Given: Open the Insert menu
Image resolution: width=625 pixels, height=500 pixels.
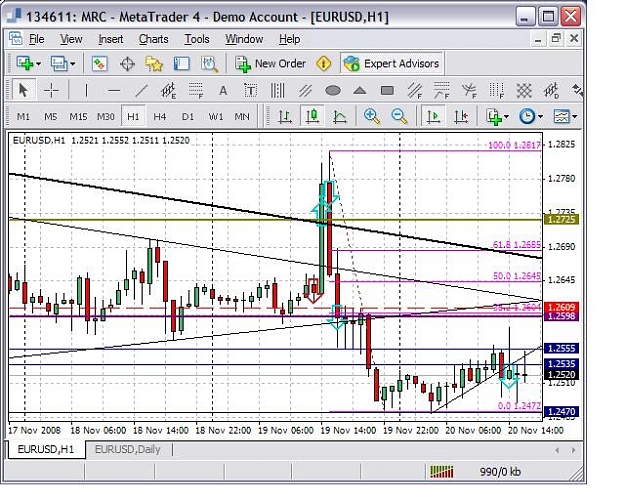Looking at the screenshot, I should 110,39.
